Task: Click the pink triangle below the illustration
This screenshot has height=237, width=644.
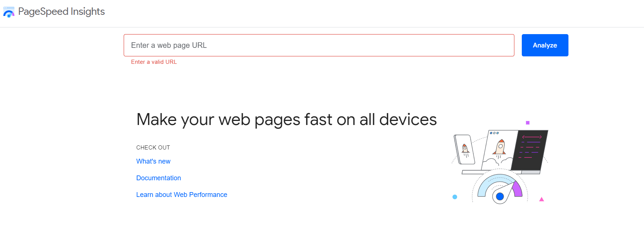Action: click(542, 200)
